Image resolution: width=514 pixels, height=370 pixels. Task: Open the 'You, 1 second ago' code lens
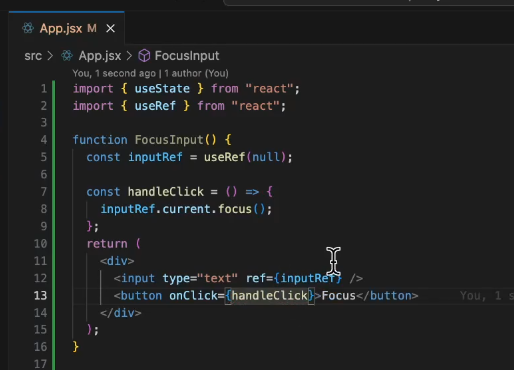pyautogui.click(x=150, y=73)
